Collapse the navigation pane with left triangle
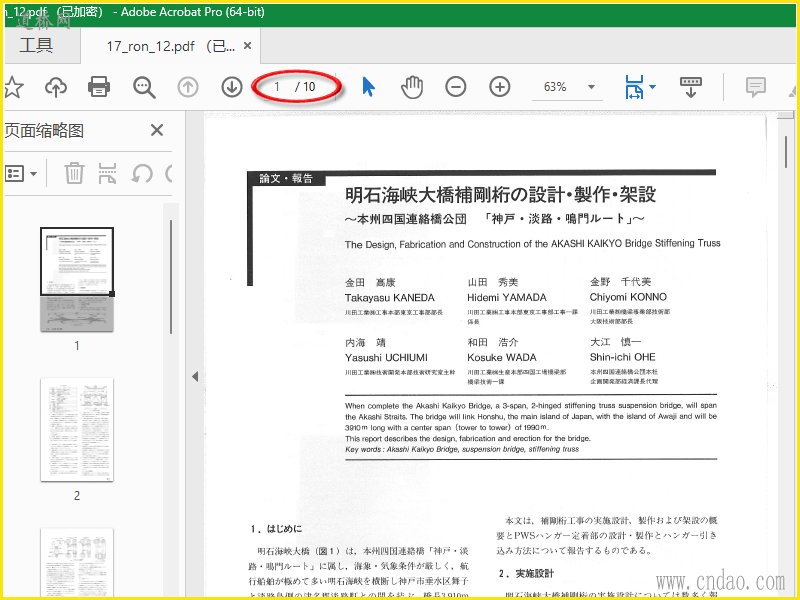 pyautogui.click(x=195, y=377)
